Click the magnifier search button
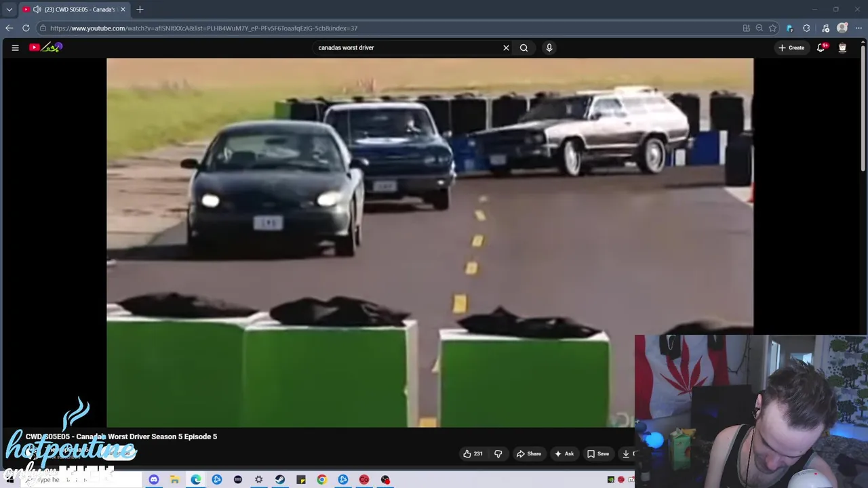The image size is (868, 488). pyautogui.click(x=524, y=47)
